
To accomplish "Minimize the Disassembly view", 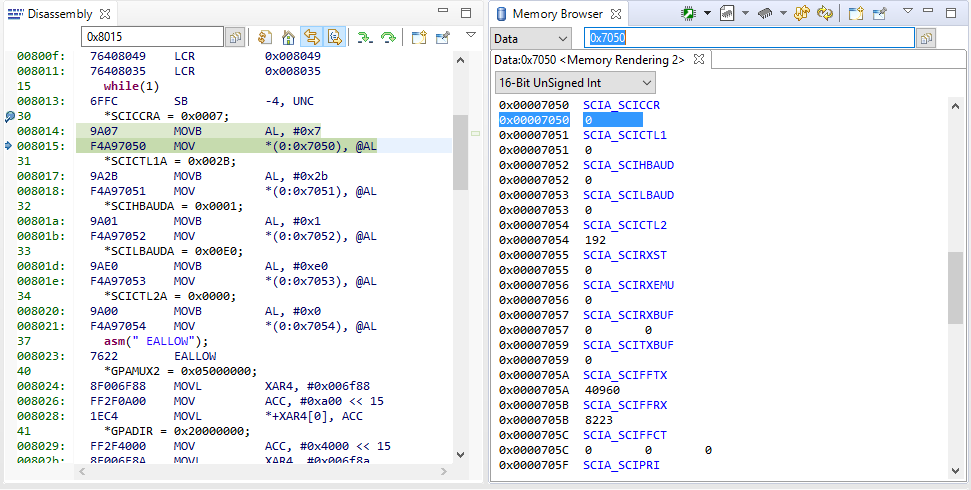I will (443, 11).
